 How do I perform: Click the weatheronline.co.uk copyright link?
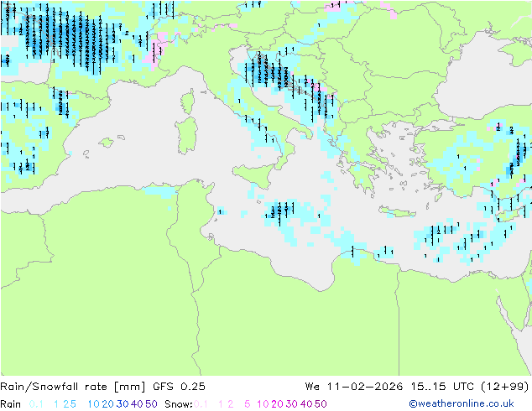[x=462, y=403]
